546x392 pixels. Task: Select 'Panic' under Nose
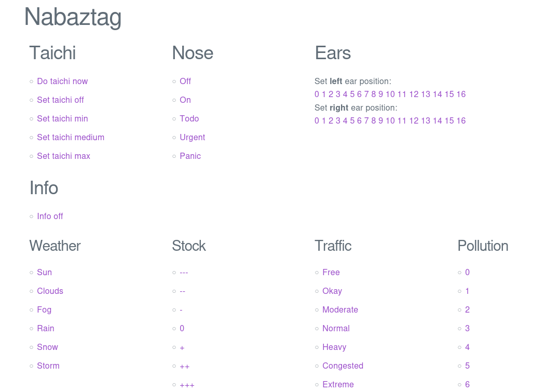(x=190, y=156)
